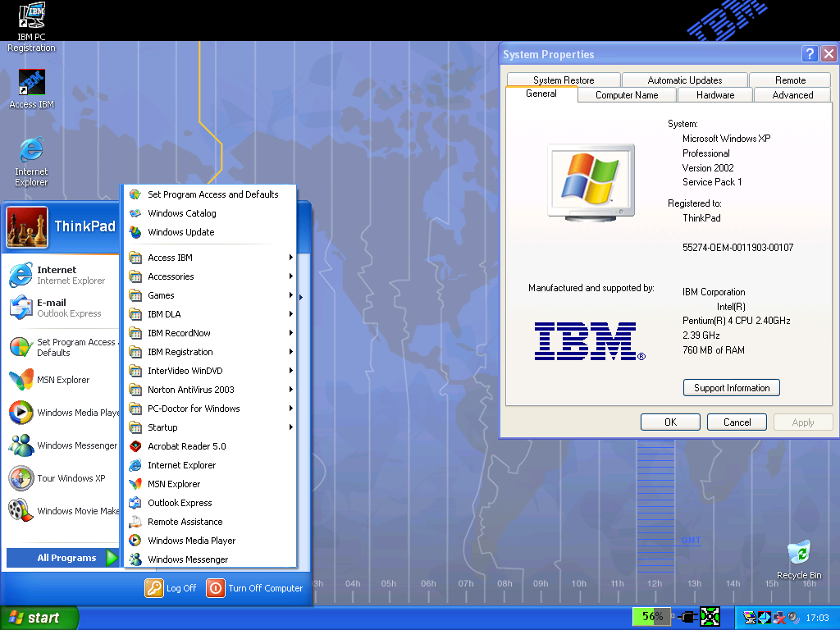Click the Log Off key icon
Image resolution: width=840 pixels, height=630 pixels.
point(154,588)
